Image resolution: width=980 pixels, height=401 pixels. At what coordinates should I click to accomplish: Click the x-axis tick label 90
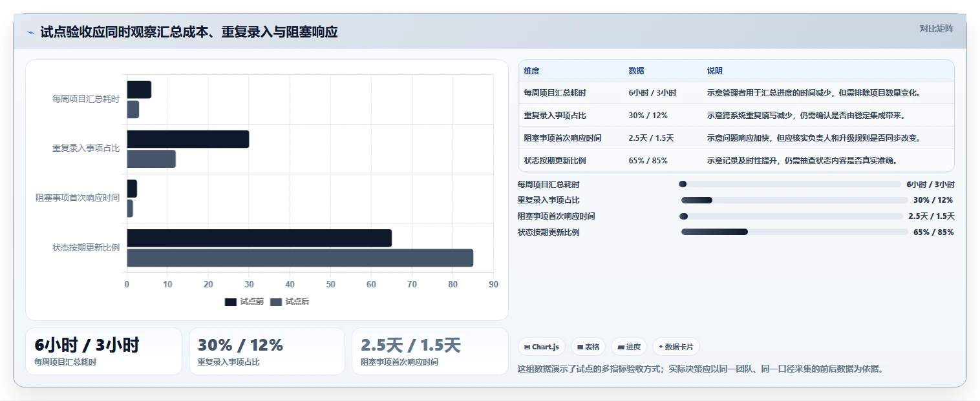[x=494, y=284]
